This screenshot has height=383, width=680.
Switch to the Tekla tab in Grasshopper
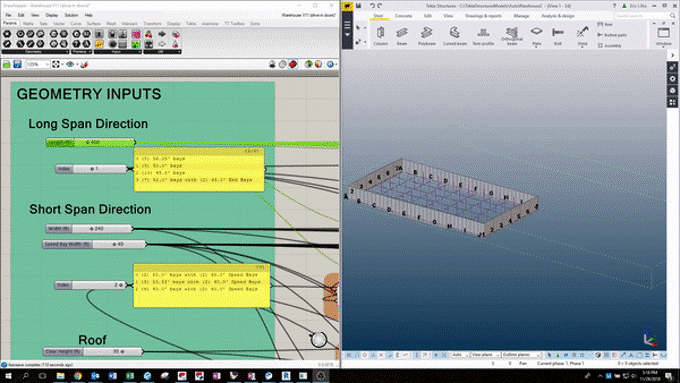point(191,24)
